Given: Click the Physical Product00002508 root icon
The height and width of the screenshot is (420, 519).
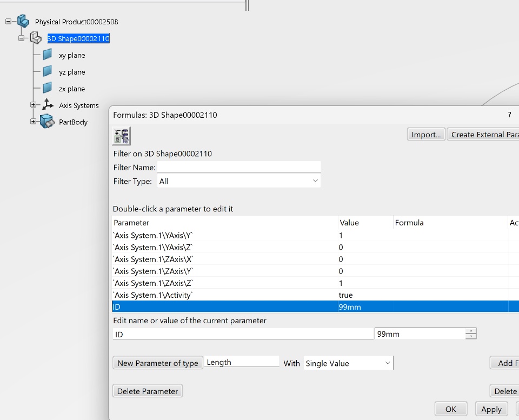Looking at the screenshot, I should click(23, 22).
